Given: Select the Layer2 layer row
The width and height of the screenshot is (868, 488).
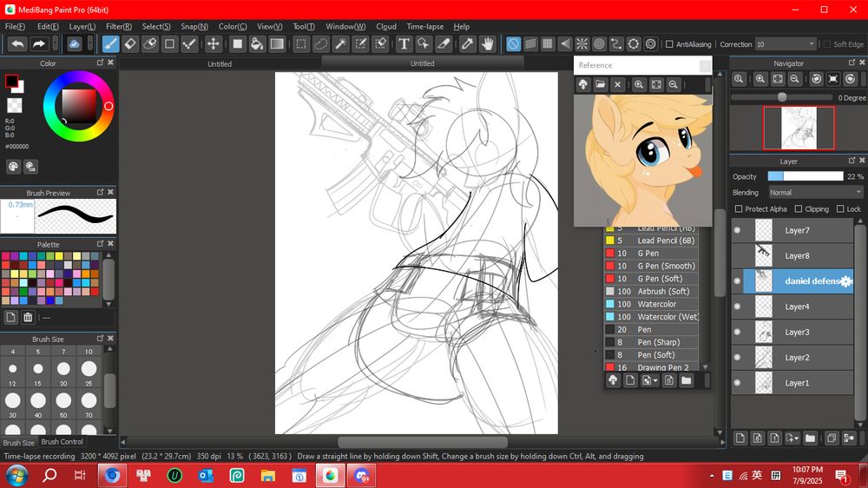Looking at the screenshot, I should click(792, 357).
